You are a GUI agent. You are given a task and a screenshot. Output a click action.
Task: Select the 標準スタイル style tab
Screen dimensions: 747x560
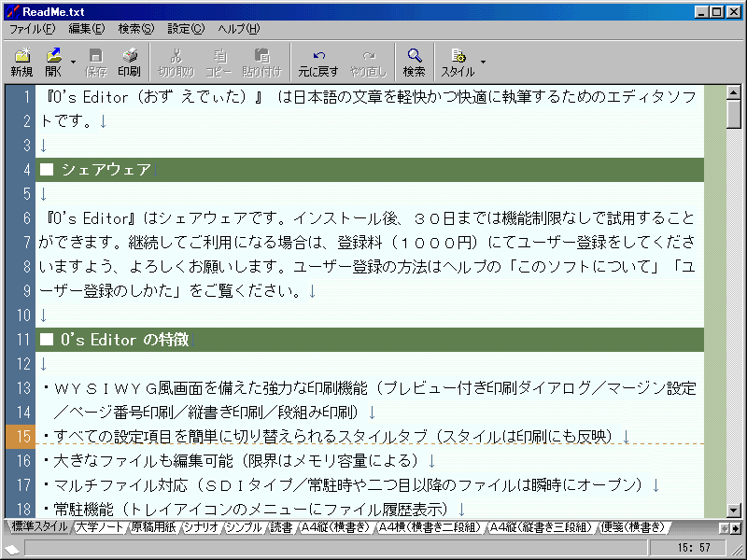click(39, 526)
